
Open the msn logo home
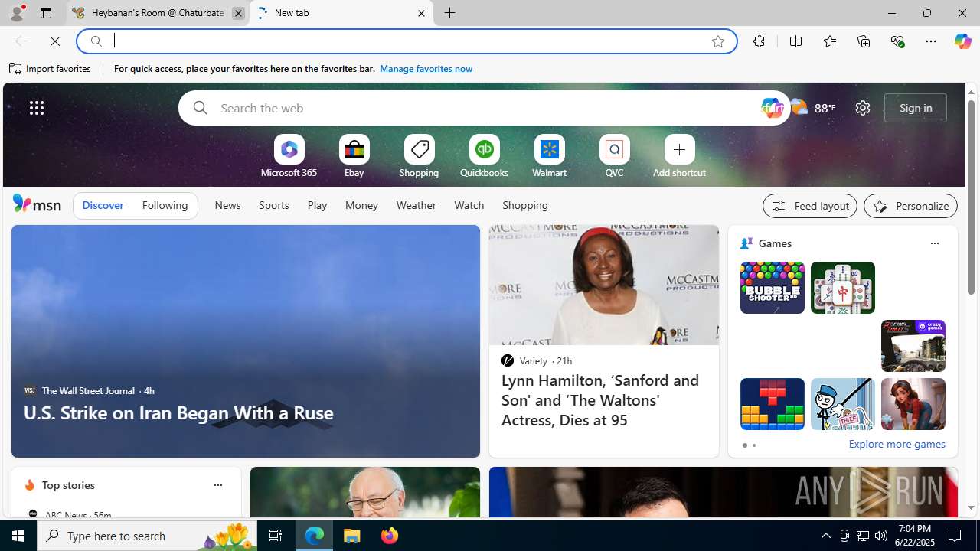pos(37,204)
